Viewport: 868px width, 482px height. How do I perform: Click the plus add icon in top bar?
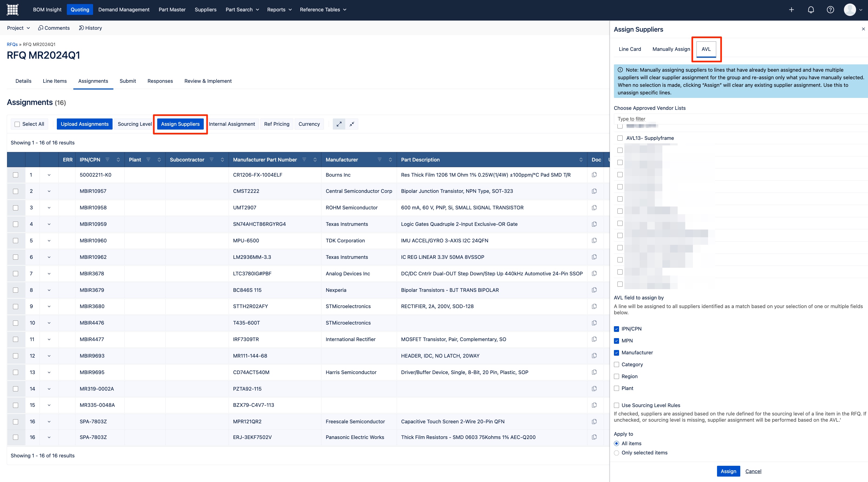791,10
